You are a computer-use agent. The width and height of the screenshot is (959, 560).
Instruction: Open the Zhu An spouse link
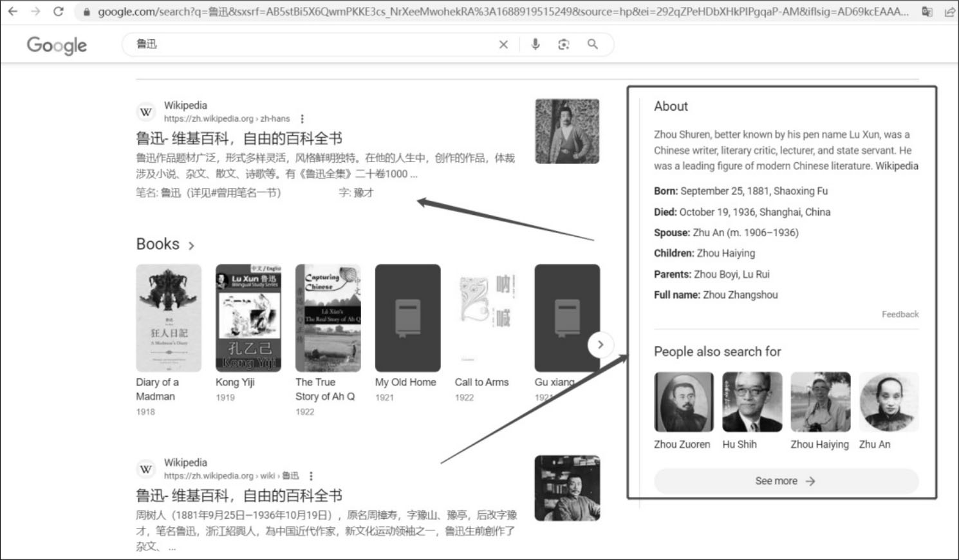point(708,233)
